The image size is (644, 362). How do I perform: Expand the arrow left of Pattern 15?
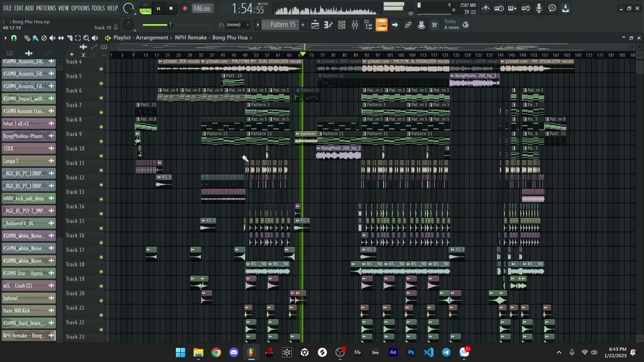(x=258, y=25)
